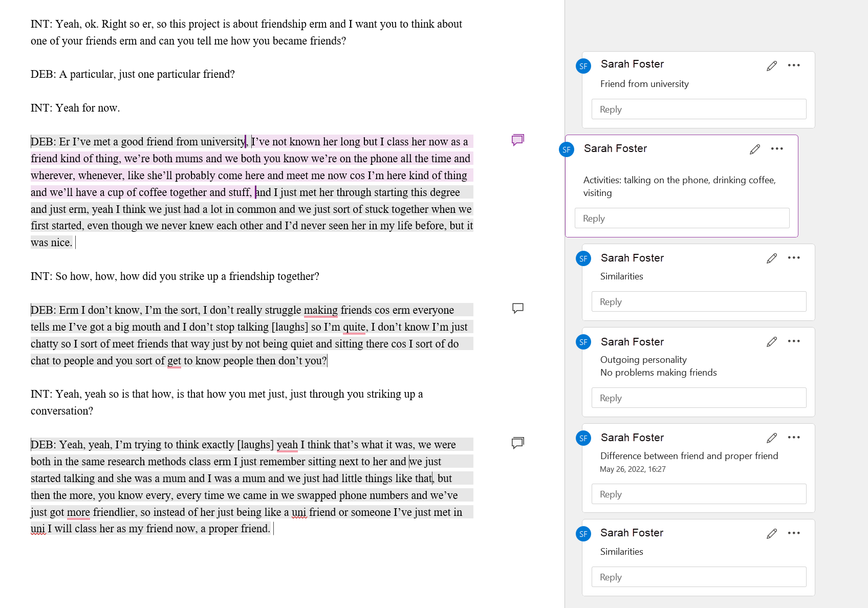
Task: Click the purple comment marker beside 'good friend from university'
Action: [518, 140]
